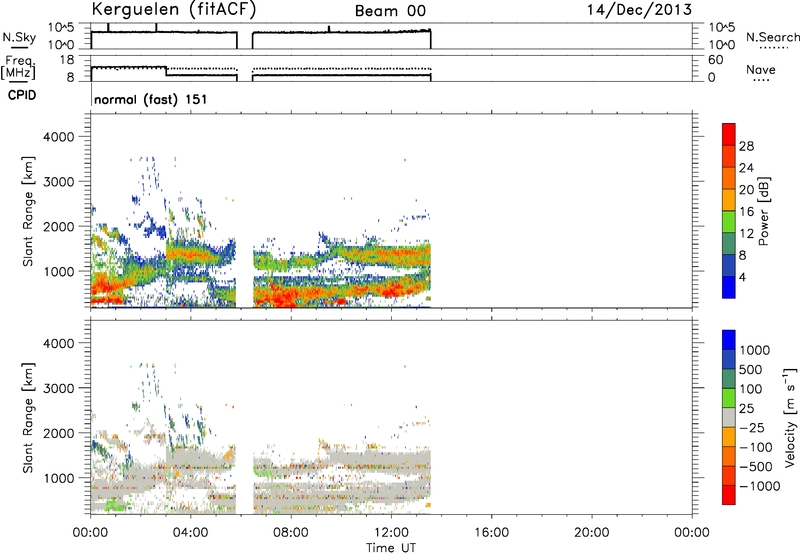Screen dimensions: 800x554
Task: Click the grey segment of the Velocity color bar
Action: coord(729,417)
